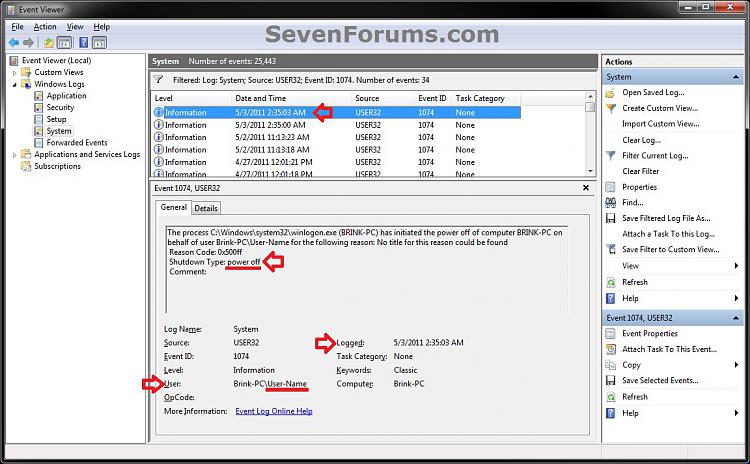Click the Help icon under System actions
The image size is (750, 464).
610,298
